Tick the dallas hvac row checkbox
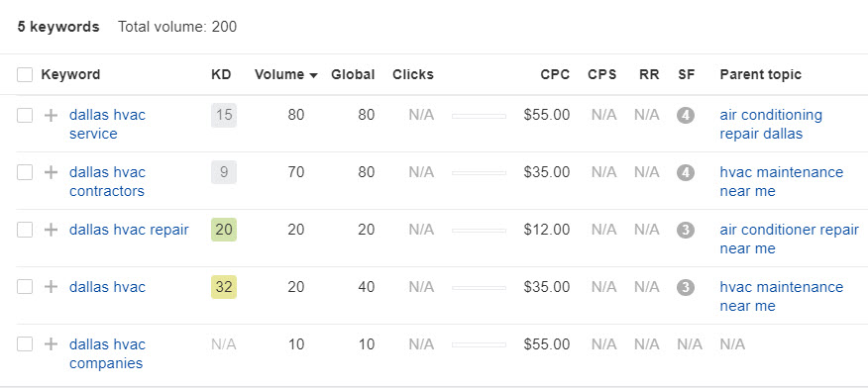The height and width of the screenshot is (388, 868). 25,287
